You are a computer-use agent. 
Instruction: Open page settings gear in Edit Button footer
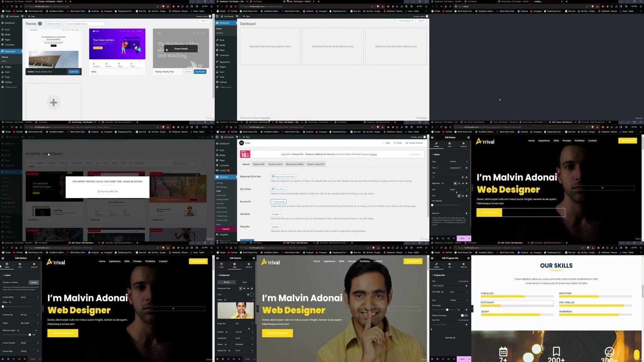click(432, 238)
